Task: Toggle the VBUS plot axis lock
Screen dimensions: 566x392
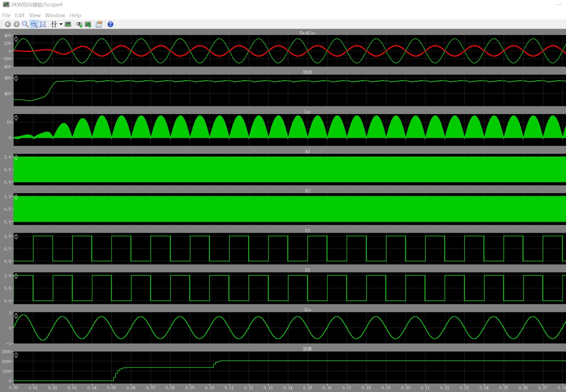Action: (x=16, y=78)
